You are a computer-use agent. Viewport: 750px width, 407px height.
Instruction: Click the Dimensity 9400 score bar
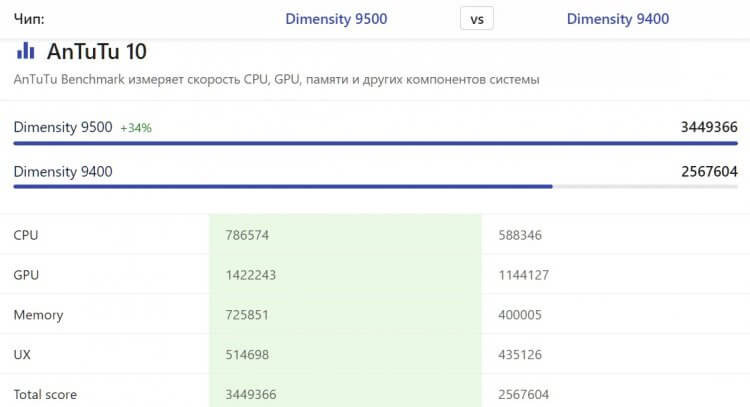(375, 187)
